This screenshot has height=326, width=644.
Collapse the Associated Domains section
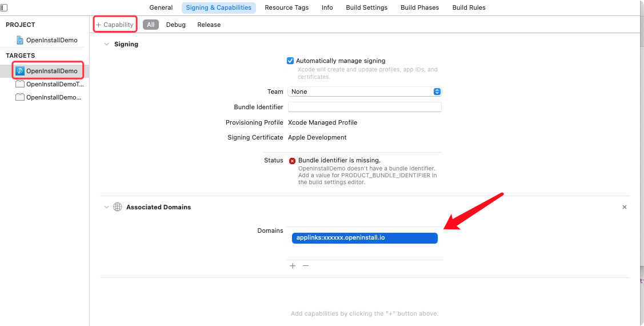coord(106,207)
